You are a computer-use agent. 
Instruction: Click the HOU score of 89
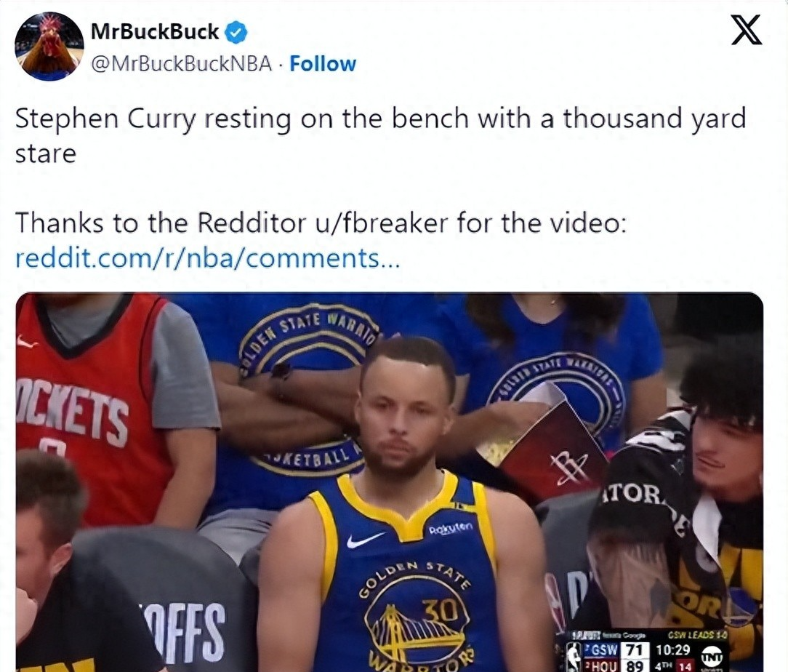coord(634,665)
